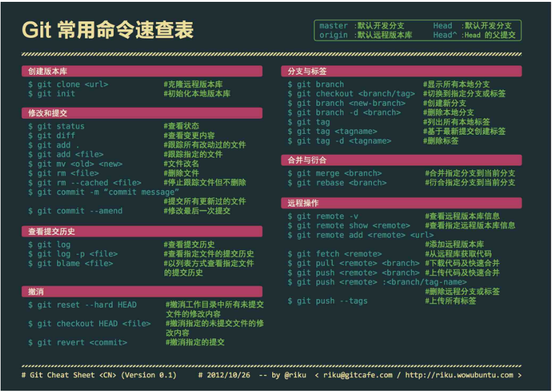Image resolution: width=553 pixels, height=392 pixels.
Task: Select 'git remote show <remote>' command
Action: (x=349, y=226)
